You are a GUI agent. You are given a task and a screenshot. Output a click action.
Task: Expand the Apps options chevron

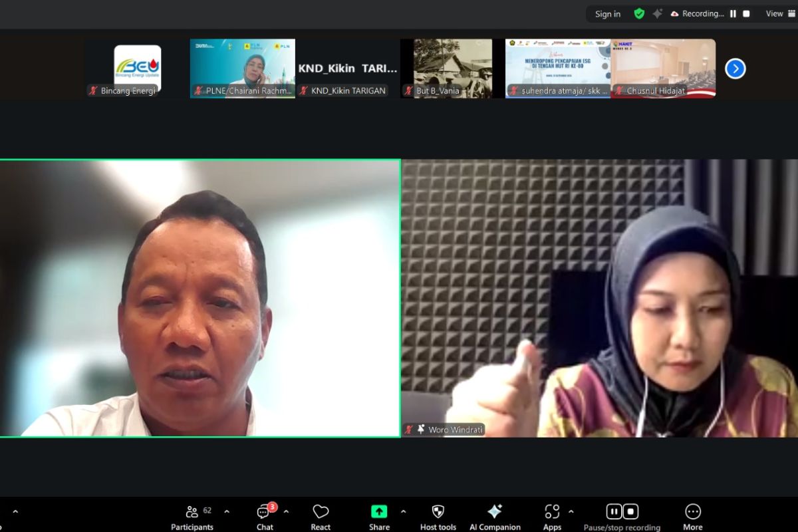[571, 511]
